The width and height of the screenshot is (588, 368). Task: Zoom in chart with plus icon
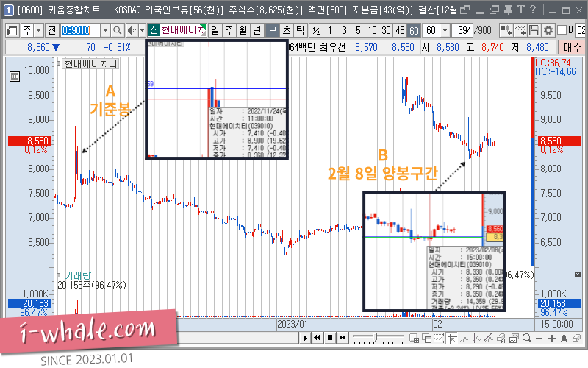pyautogui.click(x=552, y=339)
